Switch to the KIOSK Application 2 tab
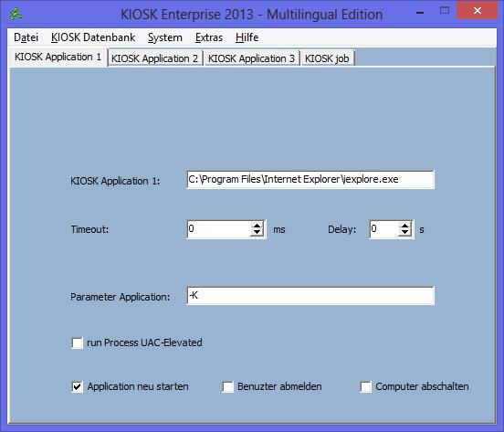 coord(155,58)
